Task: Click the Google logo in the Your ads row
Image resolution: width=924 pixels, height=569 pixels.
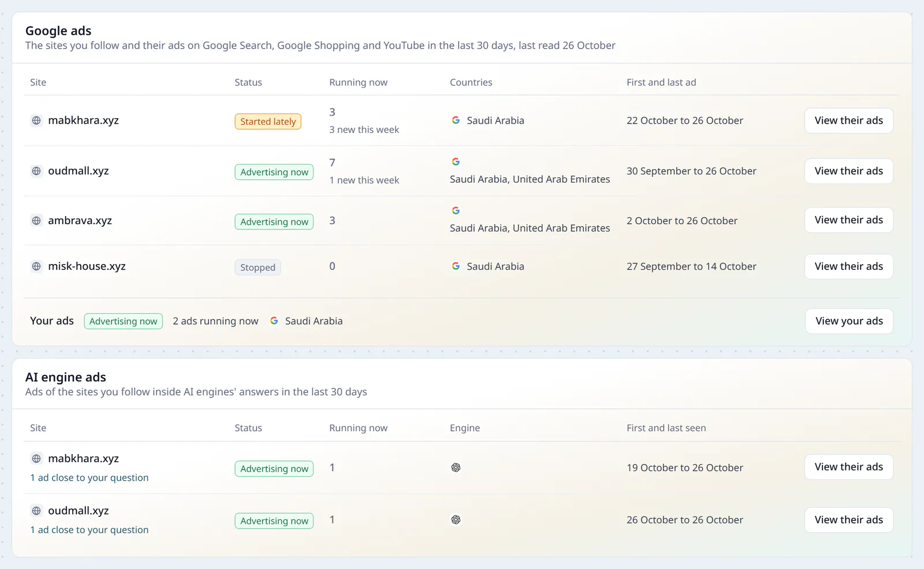Action: point(274,321)
